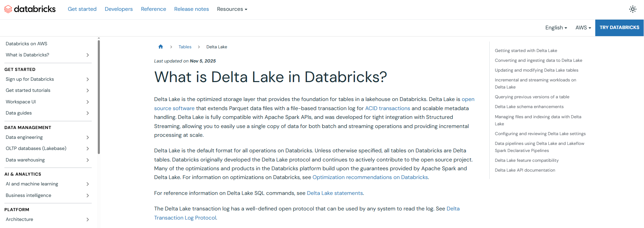Open the AWS cloud selector dropdown
Image resolution: width=644 pixels, height=228 pixels.
point(583,28)
